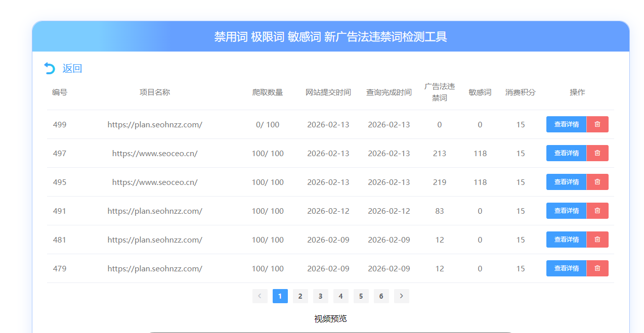The height and width of the screenshot is (333, 644).
Task: Delete record 495 via its red trash icon
Action: (597, 181)
